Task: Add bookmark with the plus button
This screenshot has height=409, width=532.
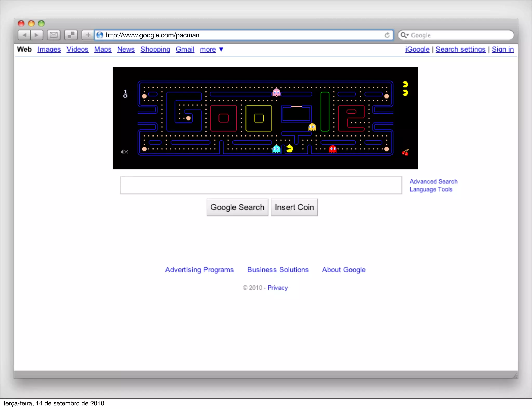Action: 88,35
